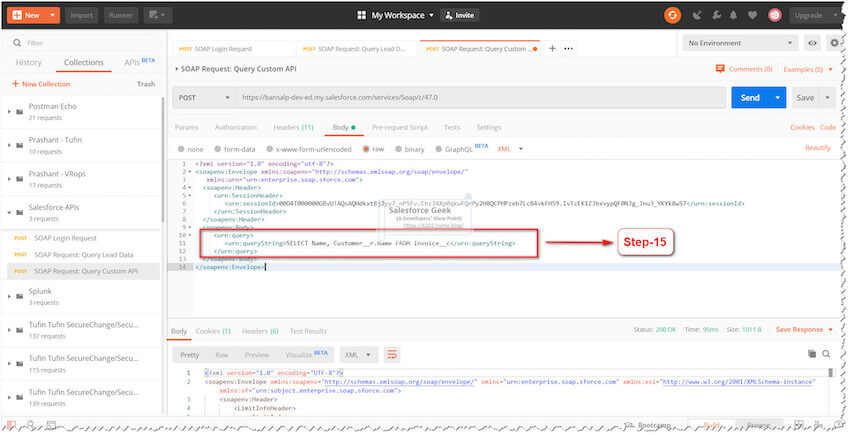Open the response XML format dropdown
The height and width of the screenshot is (435, 850).
pos(358,355)
